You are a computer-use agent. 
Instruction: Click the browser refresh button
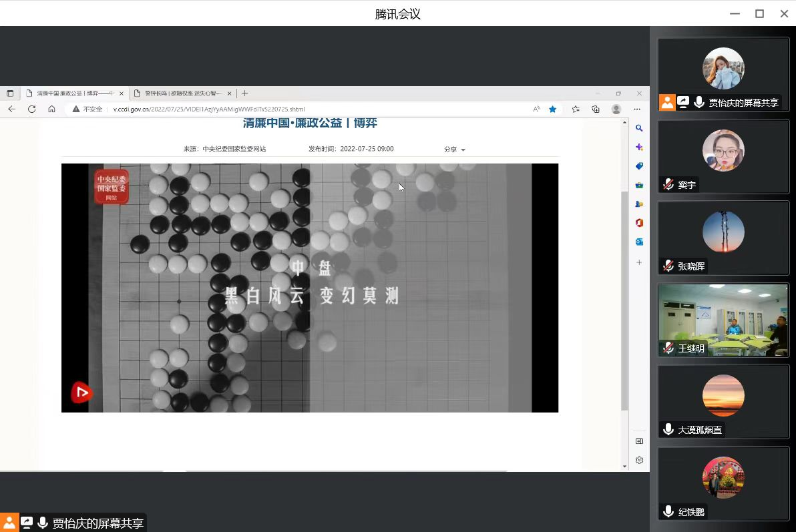coord(31,109)
